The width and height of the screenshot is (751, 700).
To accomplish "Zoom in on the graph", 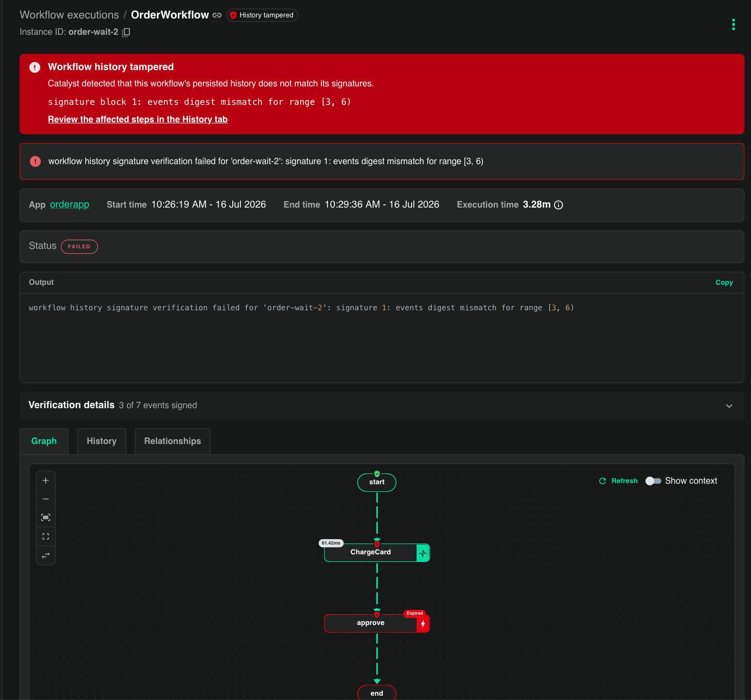I will pos(46,480).
